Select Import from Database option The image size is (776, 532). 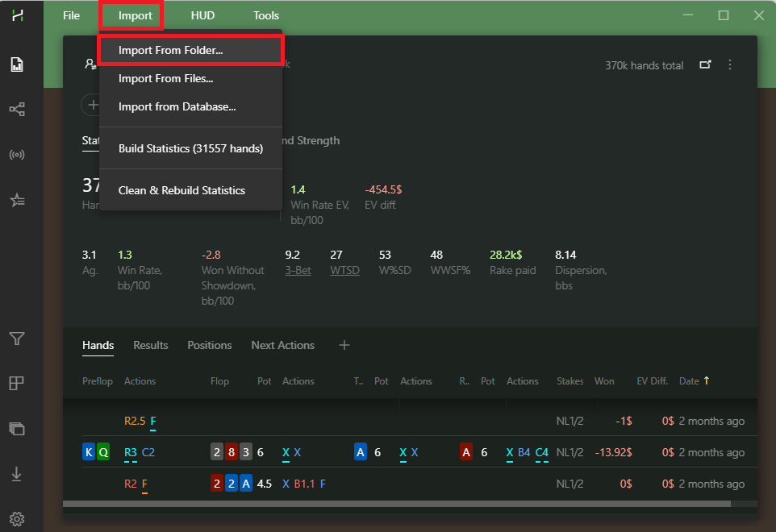pyautogui.click(x=177, y=106)
